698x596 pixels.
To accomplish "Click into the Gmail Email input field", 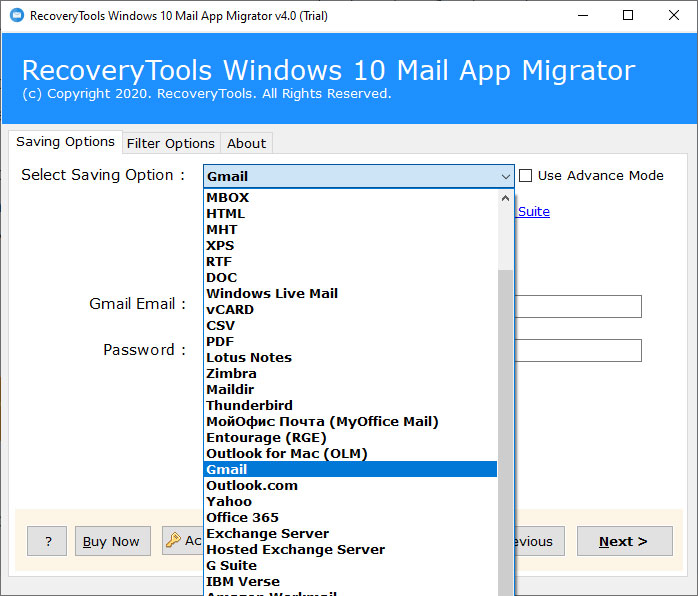I will point(578,306).
